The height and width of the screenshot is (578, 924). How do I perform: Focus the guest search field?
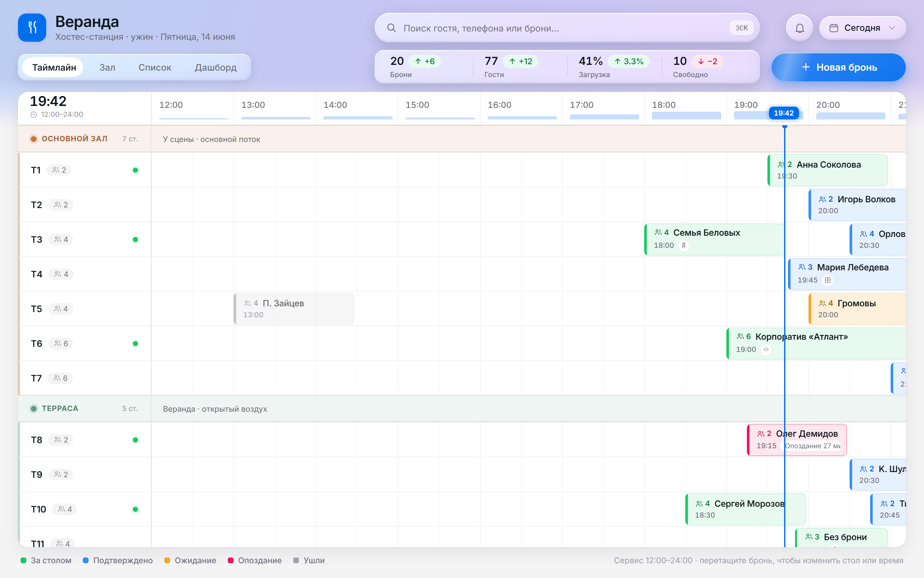tap(567, 28)
